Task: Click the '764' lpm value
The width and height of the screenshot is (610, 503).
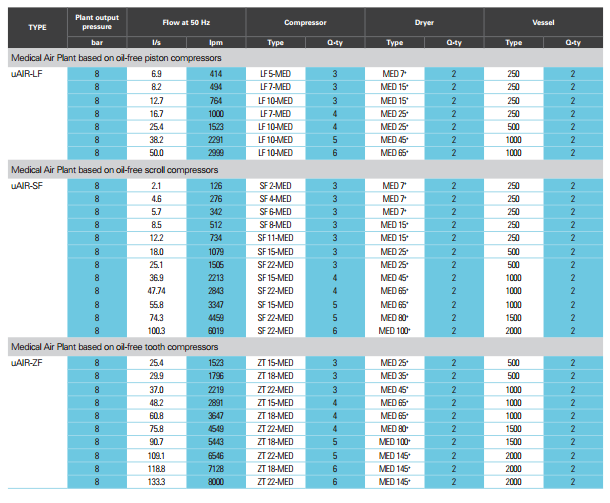Action: [x=216, y=101]
